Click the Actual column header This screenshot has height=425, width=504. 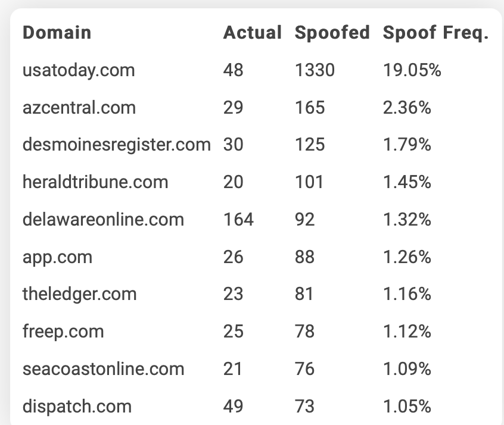tap(252, 33)
